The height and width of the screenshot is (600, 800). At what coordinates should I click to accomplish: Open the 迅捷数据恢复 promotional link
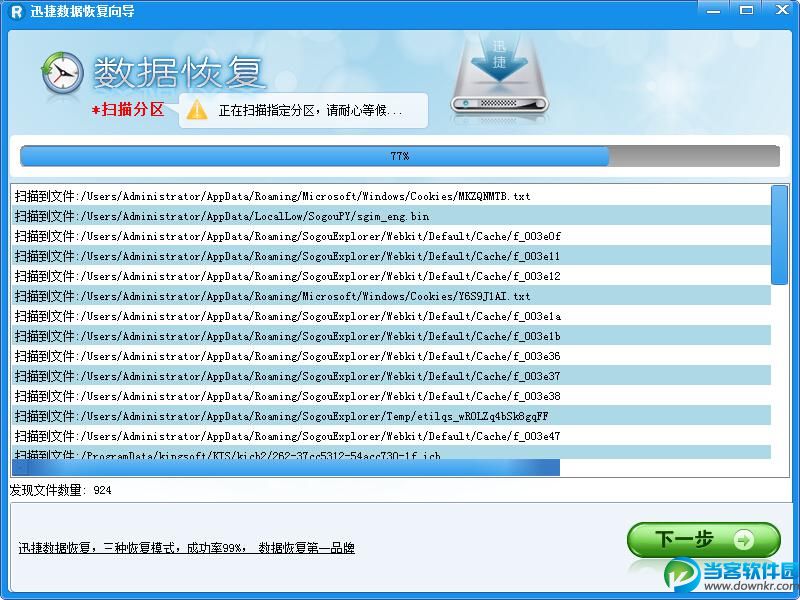[186, 548]
